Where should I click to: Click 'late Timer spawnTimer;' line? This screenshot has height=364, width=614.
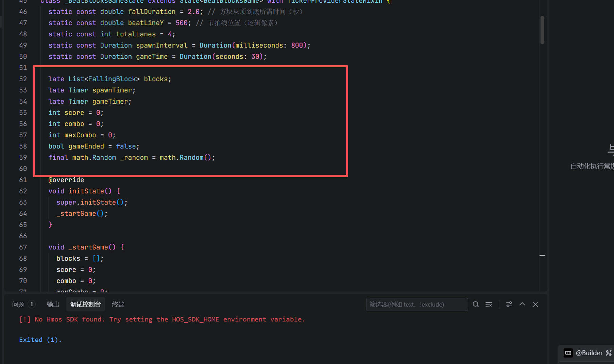click(92, 90)
